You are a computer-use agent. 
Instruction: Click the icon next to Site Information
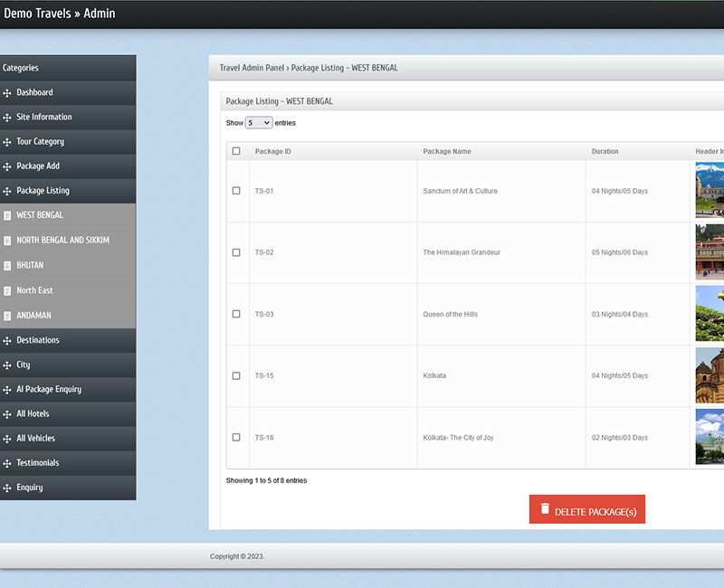(x=7, y=118)
